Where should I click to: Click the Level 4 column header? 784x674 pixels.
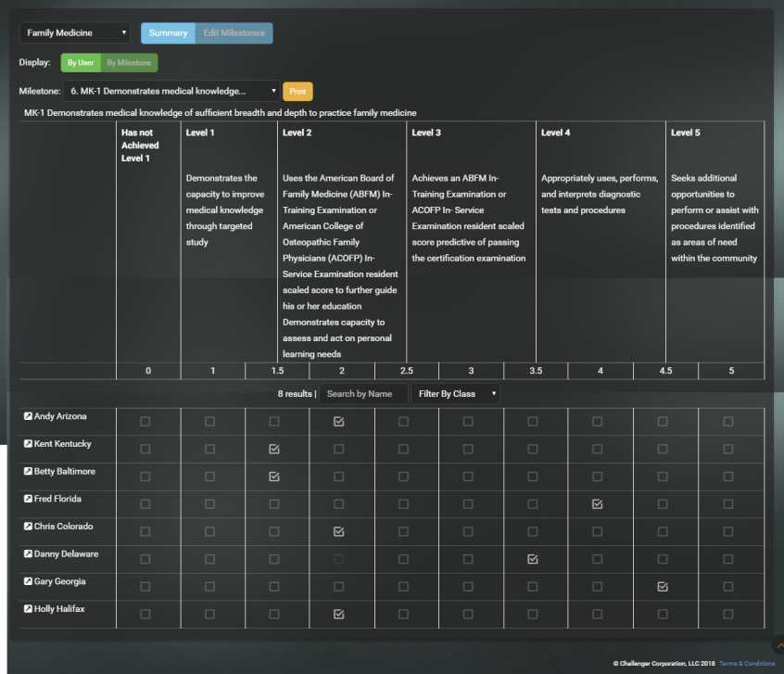pyautogui.click(x=555, y=133)
